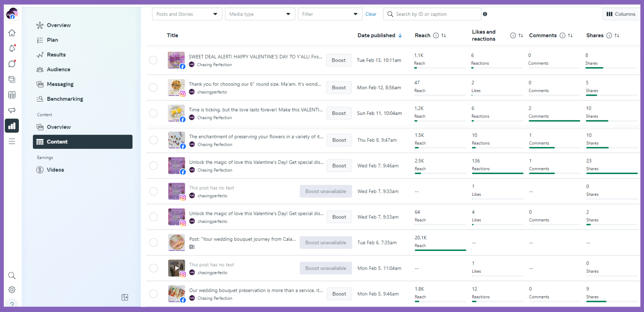
Task: Sort by Shares column arrows
Action: 617,36
